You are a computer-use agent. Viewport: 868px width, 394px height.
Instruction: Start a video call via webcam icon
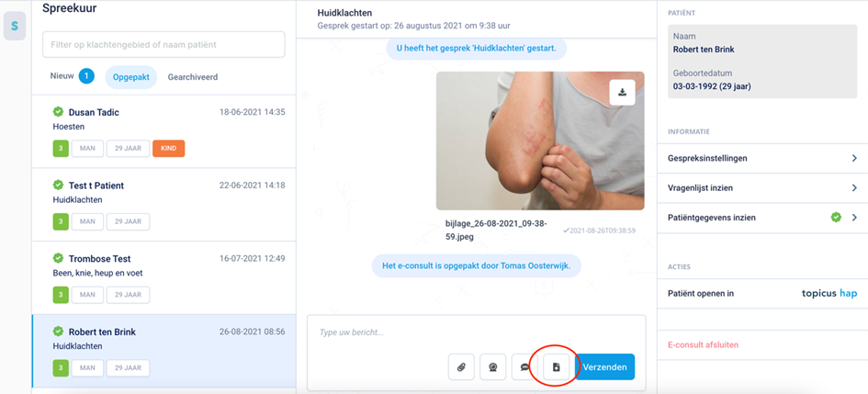[x=492, y=366]
